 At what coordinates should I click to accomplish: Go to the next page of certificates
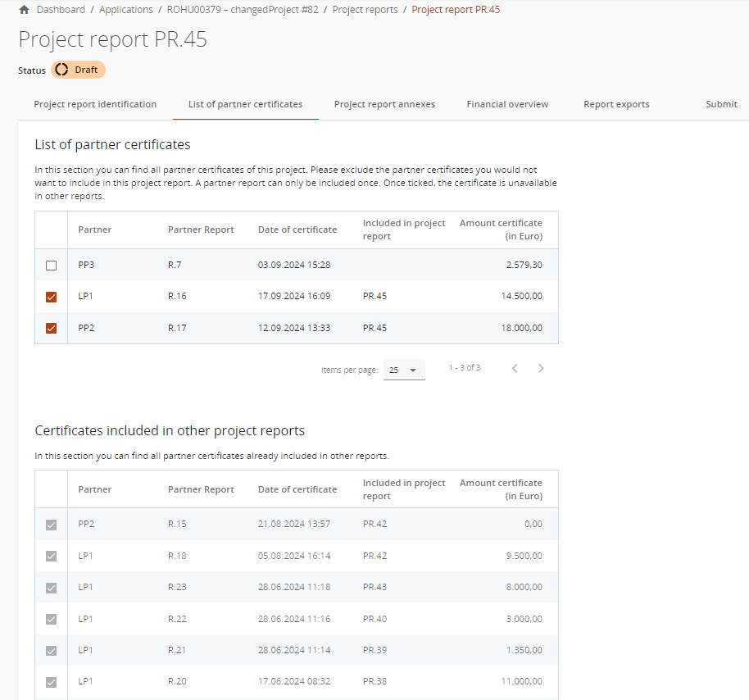tap(541, 369)
